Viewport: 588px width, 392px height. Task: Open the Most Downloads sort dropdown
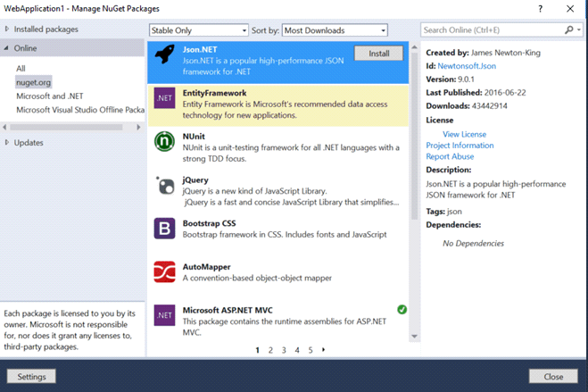click(x=335, y=30)
